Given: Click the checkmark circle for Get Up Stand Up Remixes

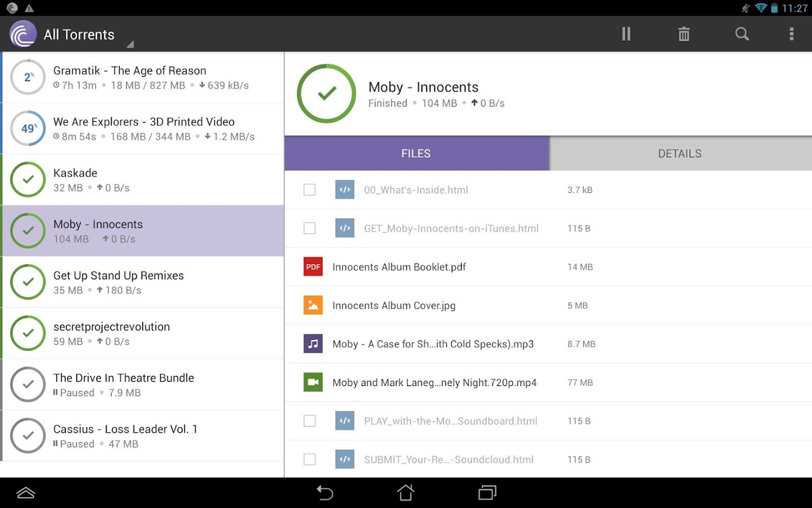Looking at the screenshot, I should [28, 282].
